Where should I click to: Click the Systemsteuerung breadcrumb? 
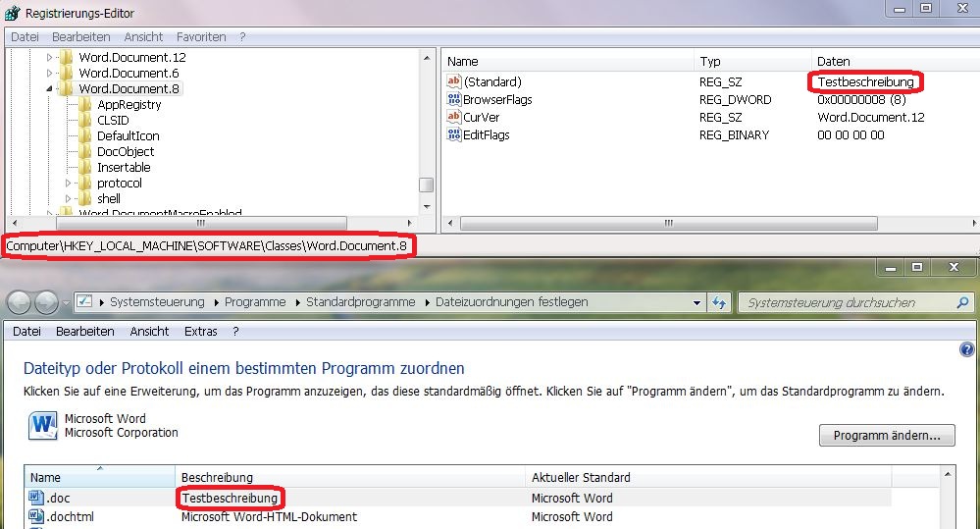tap(157, 302)
